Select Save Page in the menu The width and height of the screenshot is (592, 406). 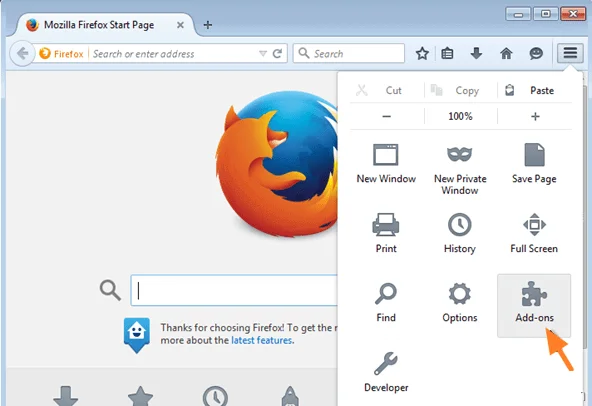pyautogui.click(x=534, y=164)
